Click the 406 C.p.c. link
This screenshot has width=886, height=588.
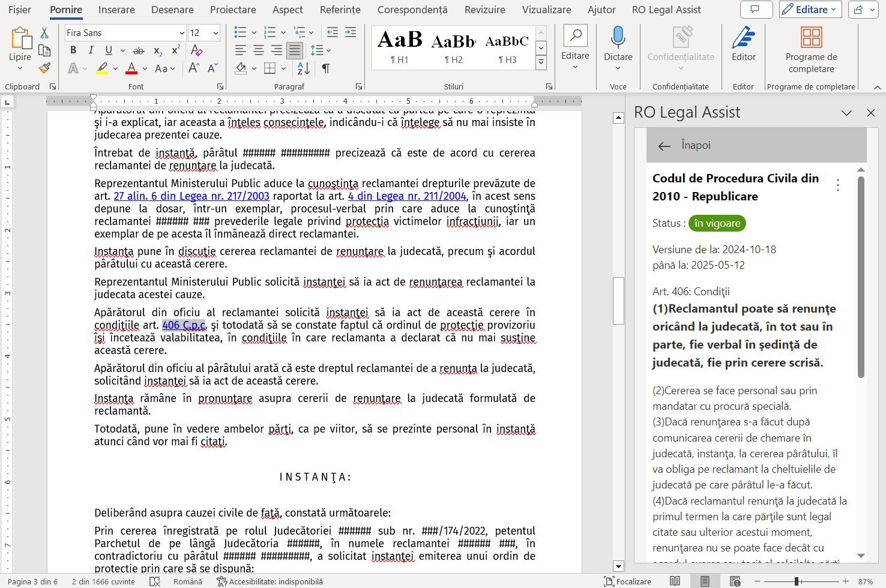tap(184, 325)
